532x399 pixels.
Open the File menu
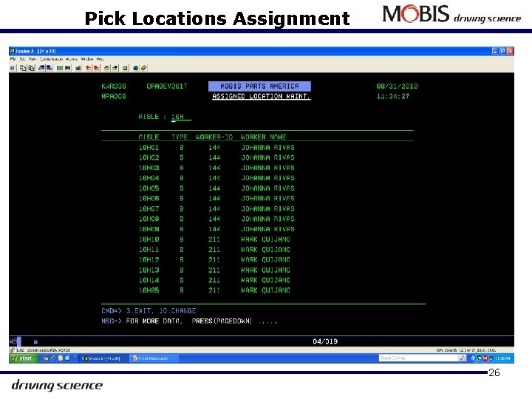[x=13, y=59]
